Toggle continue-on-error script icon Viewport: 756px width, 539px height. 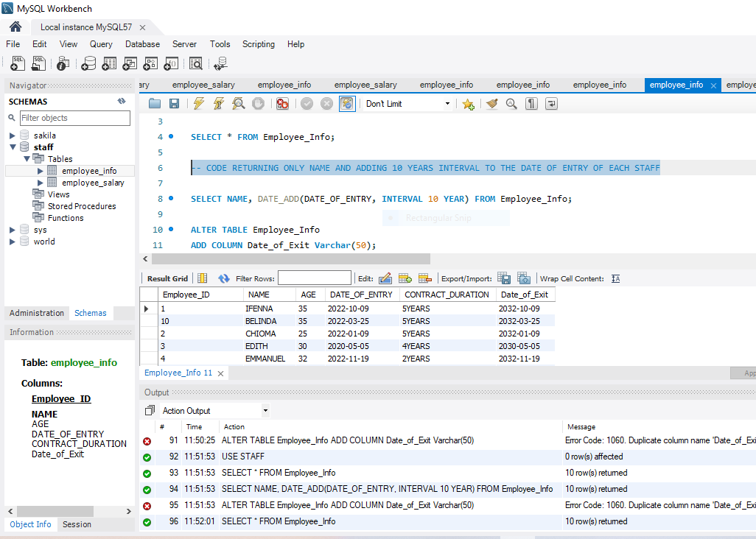point(282,104)
